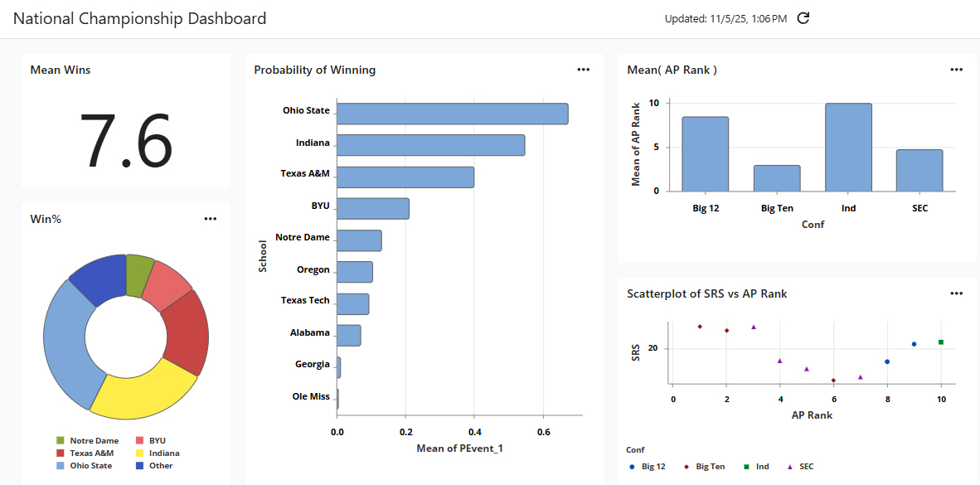Click the BYU legend color swatch
The height and width of the screenshot is (485, 980).
[x=139, y=441]
